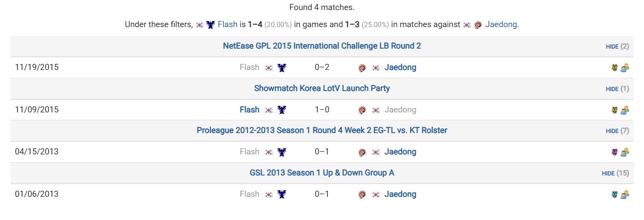Click the two-people icon on the 11/19/2015 row
This screenshot has height=220, width=644.
625,68
